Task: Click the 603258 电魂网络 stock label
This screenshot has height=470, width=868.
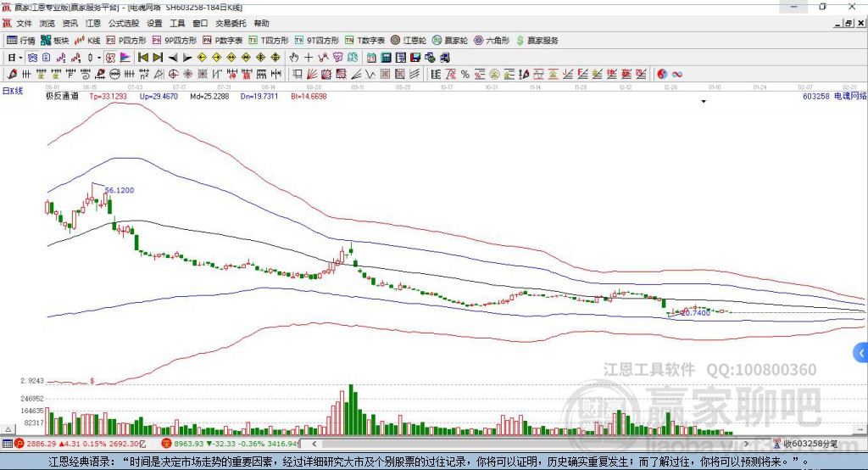Action: click(835, 97)
